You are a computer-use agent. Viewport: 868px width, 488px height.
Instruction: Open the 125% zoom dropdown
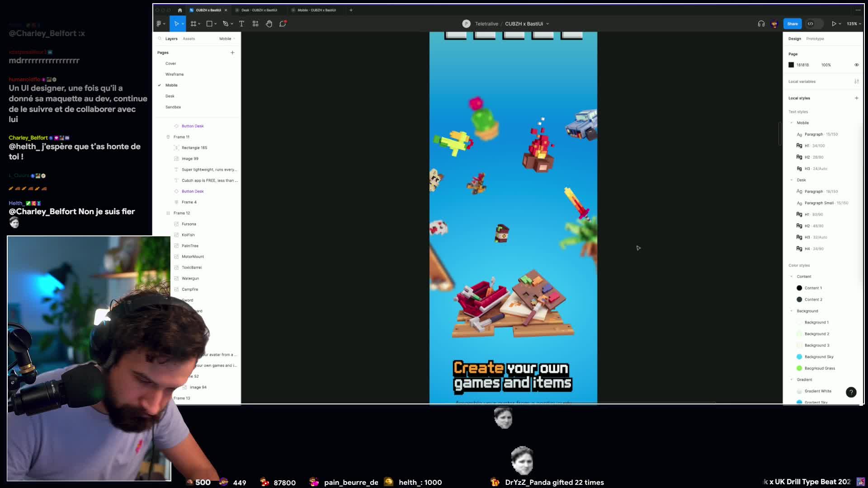pos(854,23)
